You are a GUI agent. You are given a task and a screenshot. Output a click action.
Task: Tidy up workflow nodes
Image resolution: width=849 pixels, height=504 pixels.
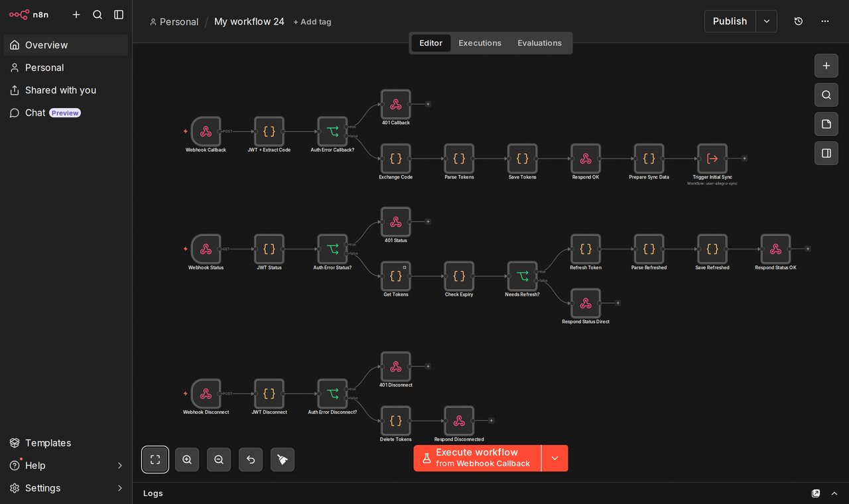click(x=283, y=460)
